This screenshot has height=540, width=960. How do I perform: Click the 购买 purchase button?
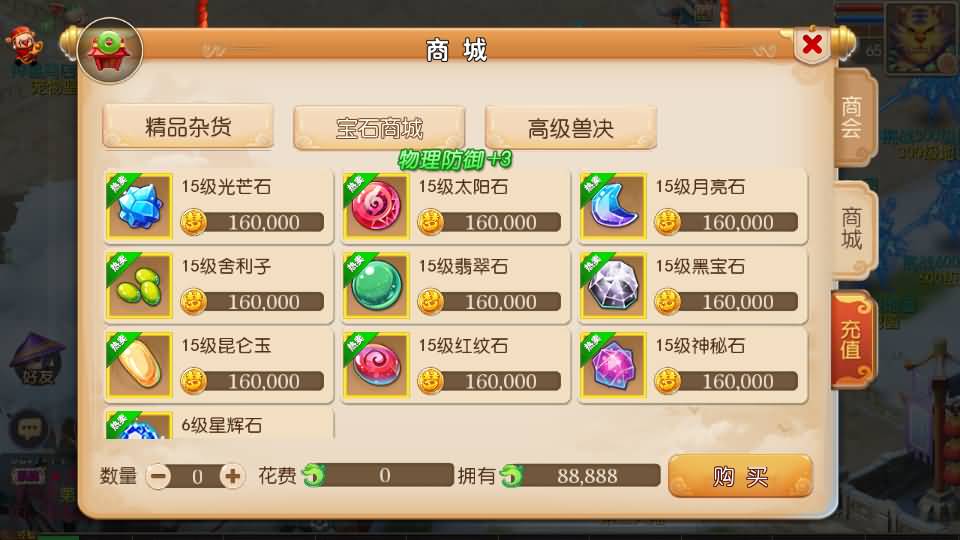tap(740, 476)
